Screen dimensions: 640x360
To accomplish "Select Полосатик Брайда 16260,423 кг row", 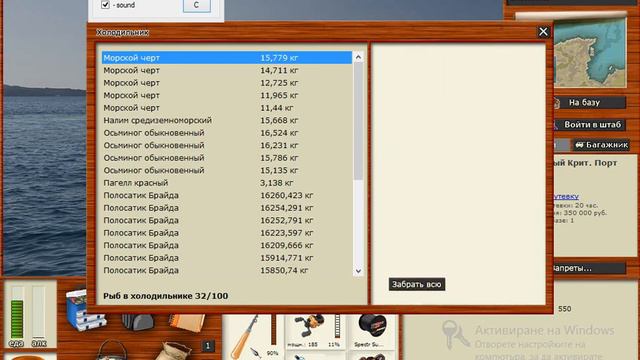I will (227, 195).
